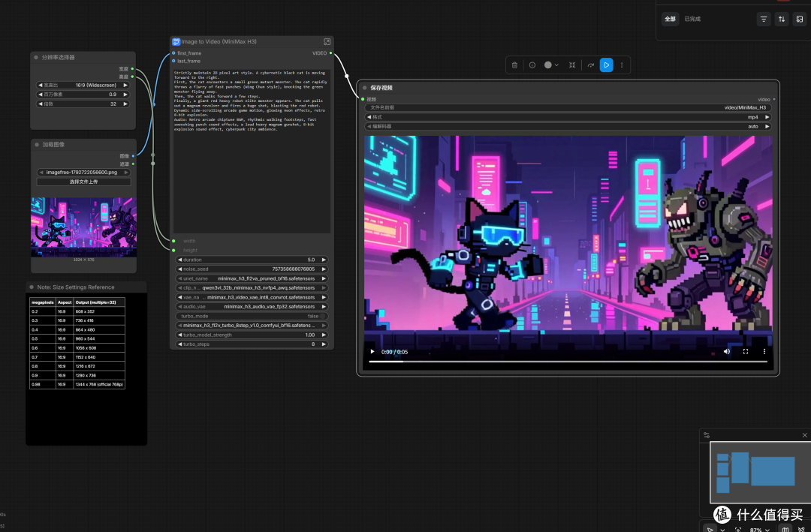Click the turbo_model_strength value field
This screenshot has height=532, width=811.
252,335
